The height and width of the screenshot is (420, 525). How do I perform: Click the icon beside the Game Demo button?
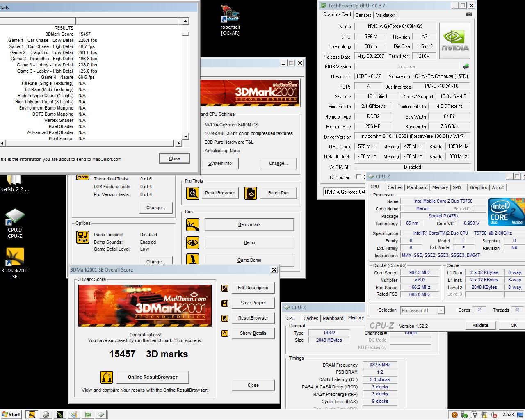[192, 259]
